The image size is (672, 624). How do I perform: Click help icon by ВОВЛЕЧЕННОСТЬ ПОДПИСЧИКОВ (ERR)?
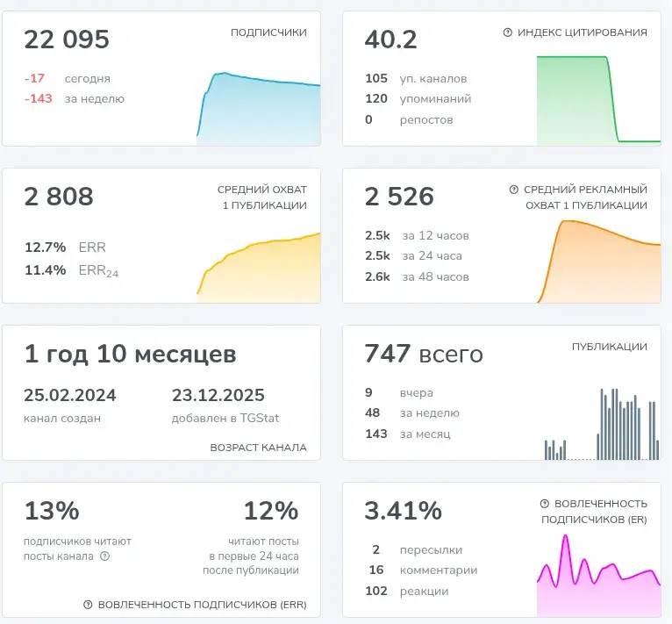[88, 605]
